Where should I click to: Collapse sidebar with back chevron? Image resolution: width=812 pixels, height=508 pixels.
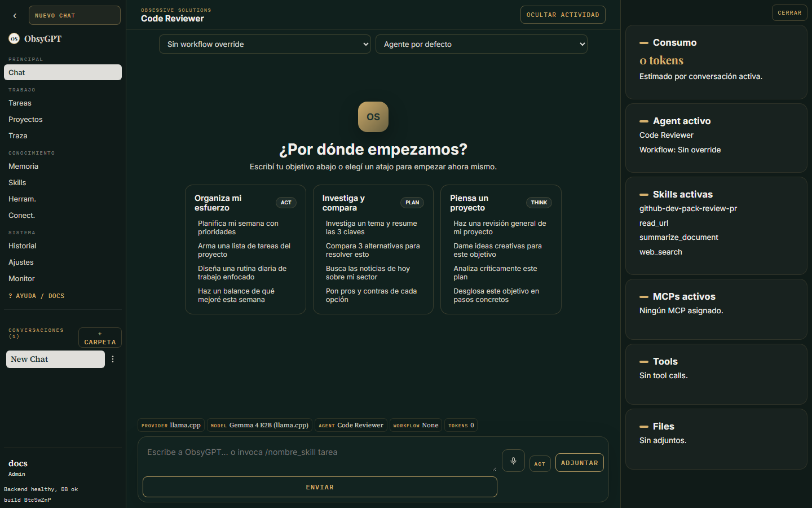coord(15,16)
